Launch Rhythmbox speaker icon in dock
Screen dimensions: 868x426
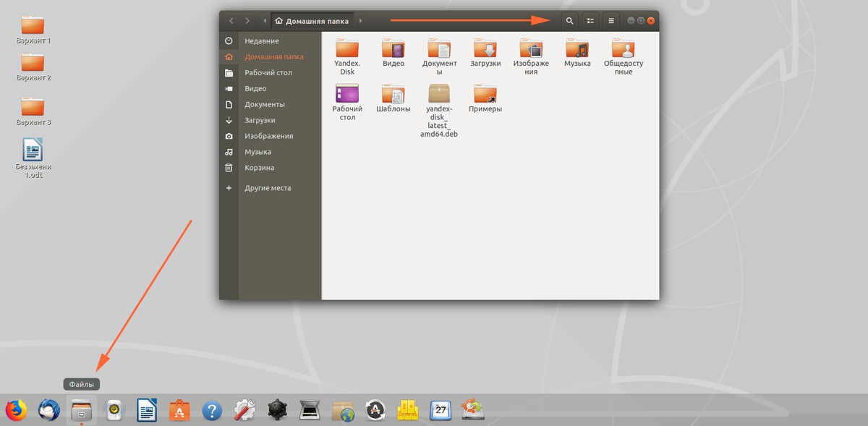point(114,410)
